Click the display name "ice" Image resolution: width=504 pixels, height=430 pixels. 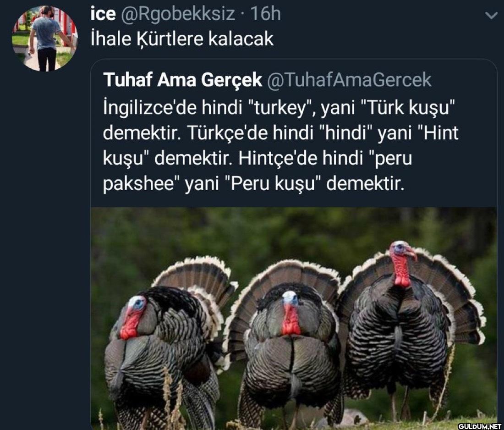pyautogui.click(x=103, y=14)
